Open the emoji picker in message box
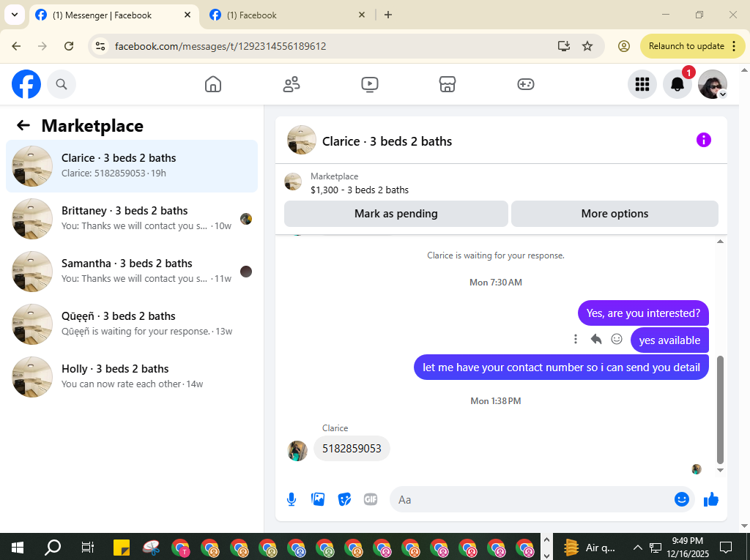 point(682,499)
